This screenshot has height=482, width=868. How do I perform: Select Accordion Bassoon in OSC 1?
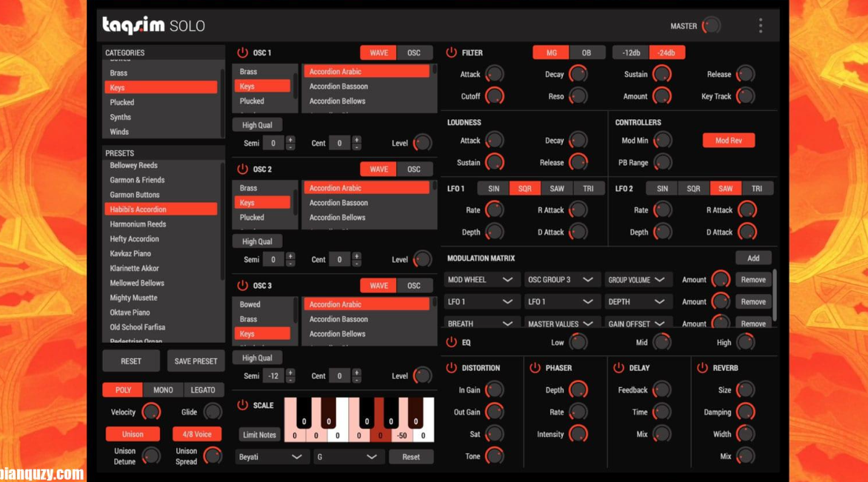pos(367,87)
